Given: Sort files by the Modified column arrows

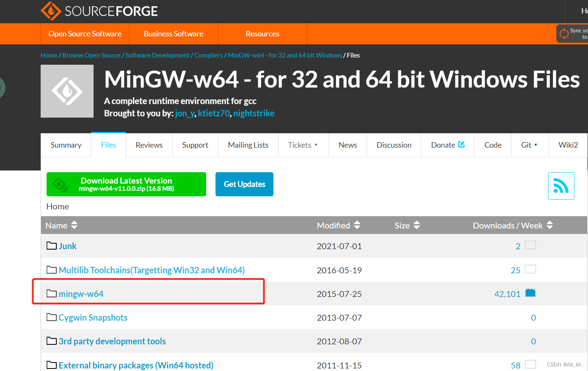Looking at the screenshot, I should pyautogui.click(x=357, y=225).
